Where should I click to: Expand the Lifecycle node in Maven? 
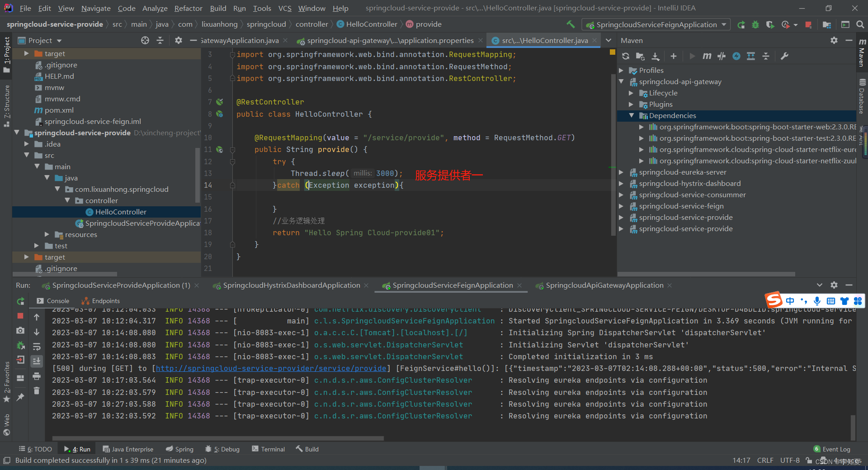coord(631,93)
